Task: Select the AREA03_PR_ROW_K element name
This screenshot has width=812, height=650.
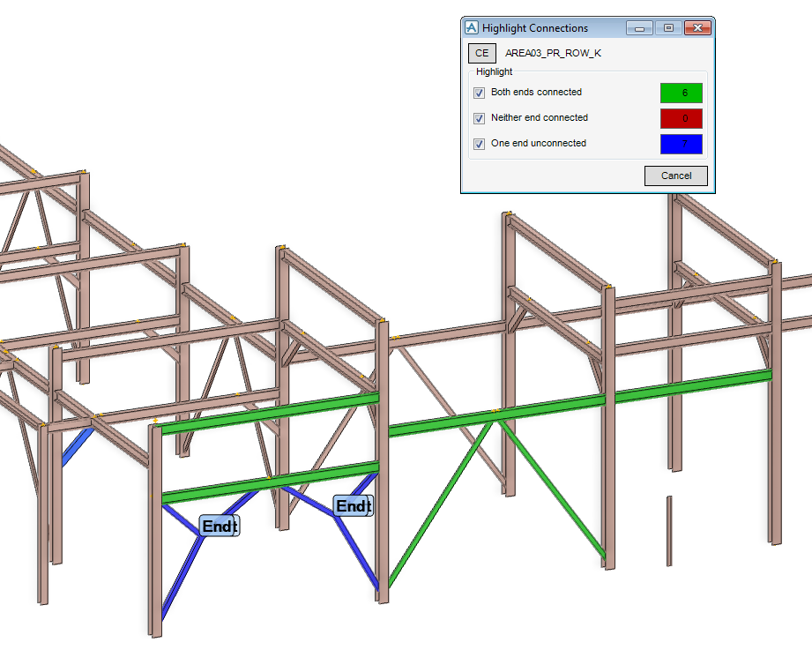Action: pos(553,53)
